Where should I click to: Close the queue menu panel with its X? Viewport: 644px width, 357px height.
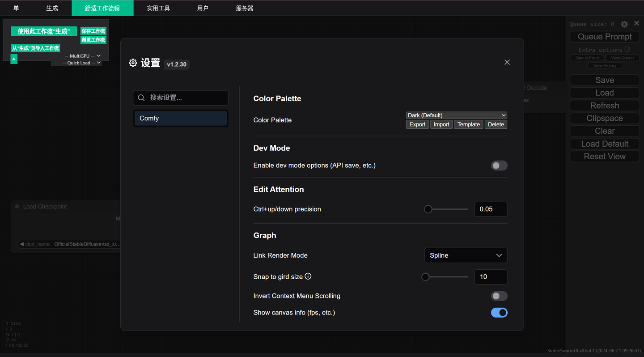pyautogui.click(x=636, y=24)
